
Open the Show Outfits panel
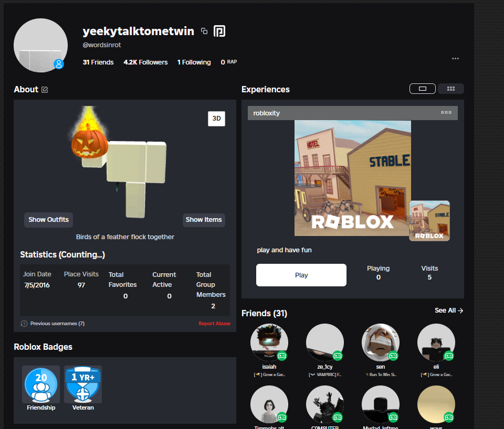[x=48, y=220]
